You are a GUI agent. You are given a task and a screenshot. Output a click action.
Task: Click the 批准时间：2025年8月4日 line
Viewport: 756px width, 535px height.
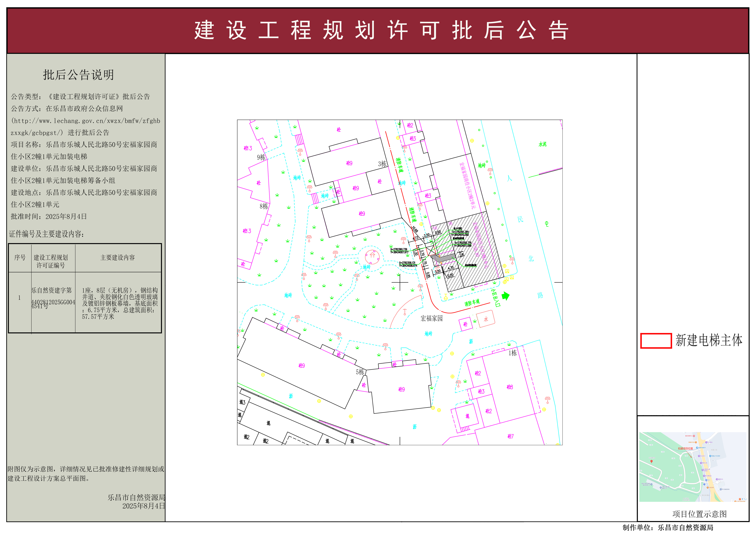[49, 216]
